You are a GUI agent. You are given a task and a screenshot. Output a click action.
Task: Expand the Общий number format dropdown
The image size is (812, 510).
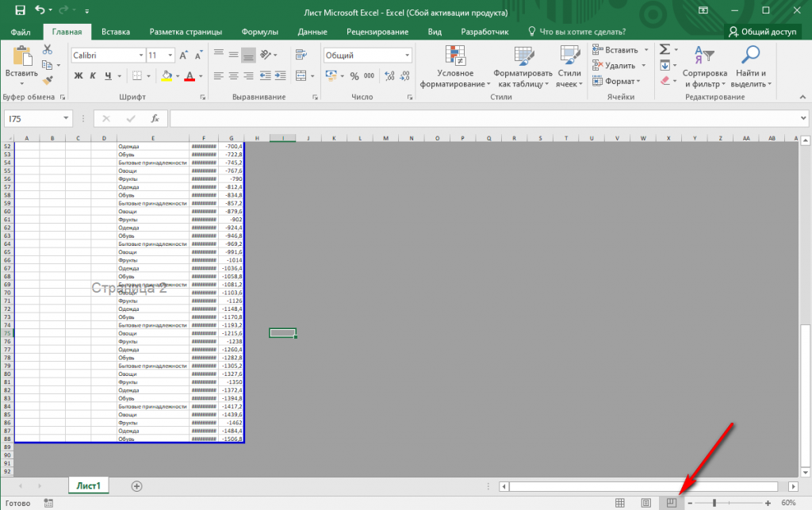[407, 56]
